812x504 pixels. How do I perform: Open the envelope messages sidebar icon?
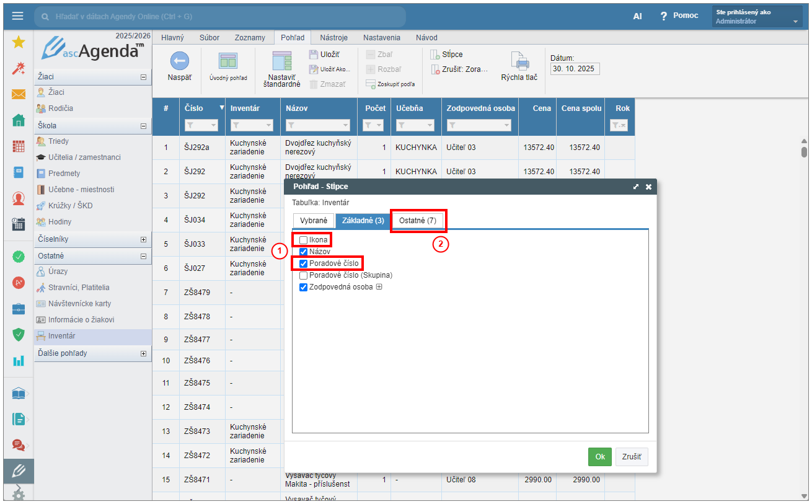(x=19, y=94)
